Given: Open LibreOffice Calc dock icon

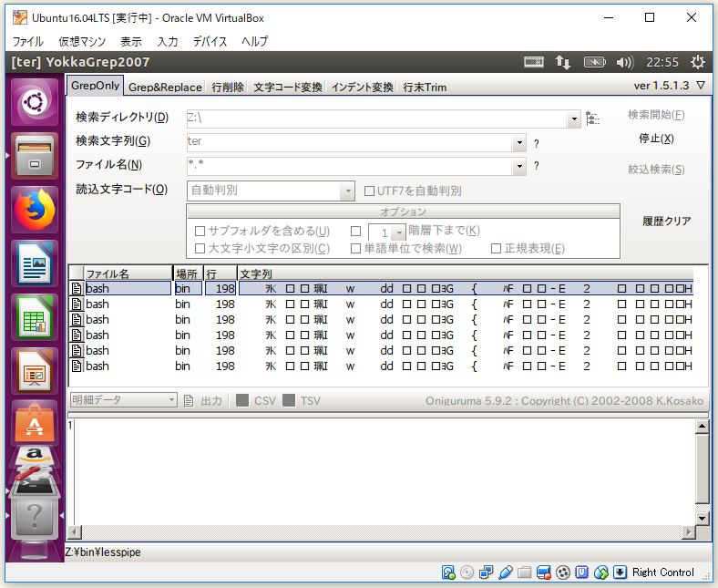Looking at the screenshot, I should pos(35,317).
